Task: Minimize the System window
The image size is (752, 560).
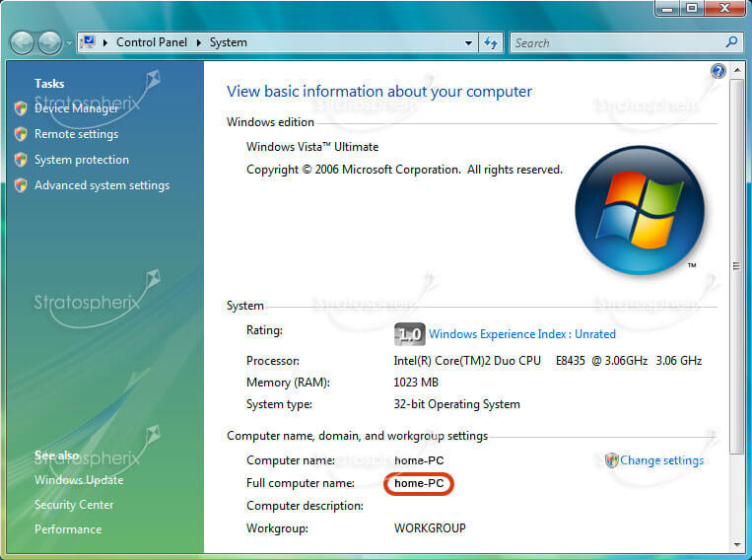Action: point(667,8)
